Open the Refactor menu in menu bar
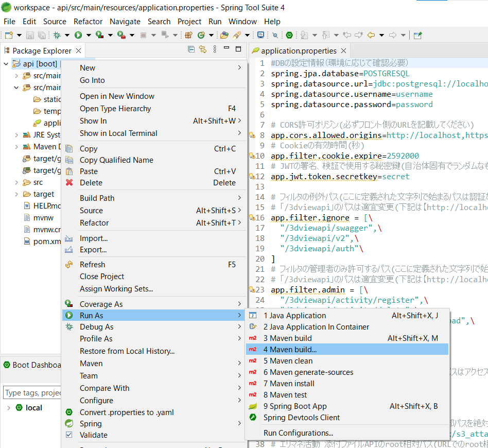 pyautogui.click(x=88, y=22)
